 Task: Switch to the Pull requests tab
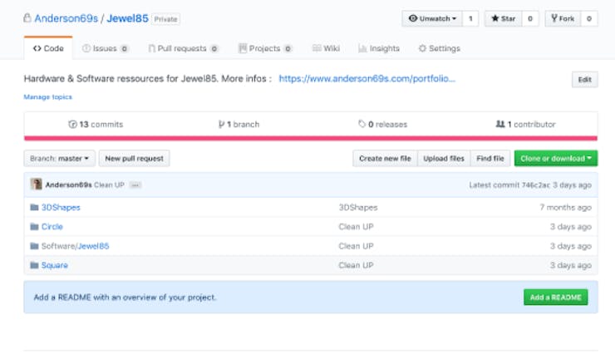click(x=183, y=48)
